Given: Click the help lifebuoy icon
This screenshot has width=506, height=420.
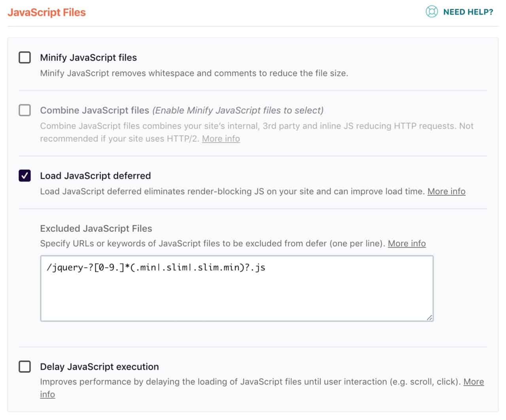Looking at the screenshot, I should click(x=432, y=12).
